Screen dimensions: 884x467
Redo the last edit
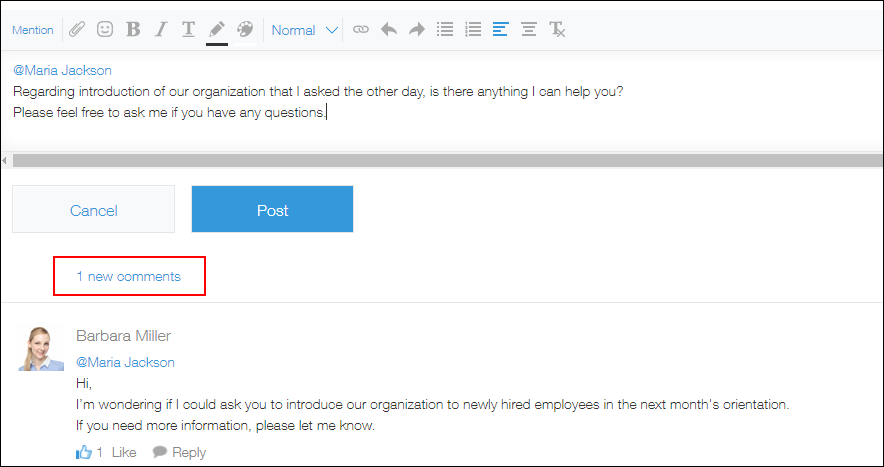[x=417, y=30]
